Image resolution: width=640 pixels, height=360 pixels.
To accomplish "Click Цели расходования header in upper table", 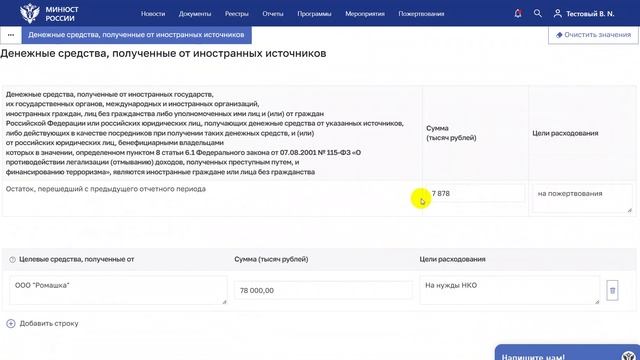I will [565, 133].
